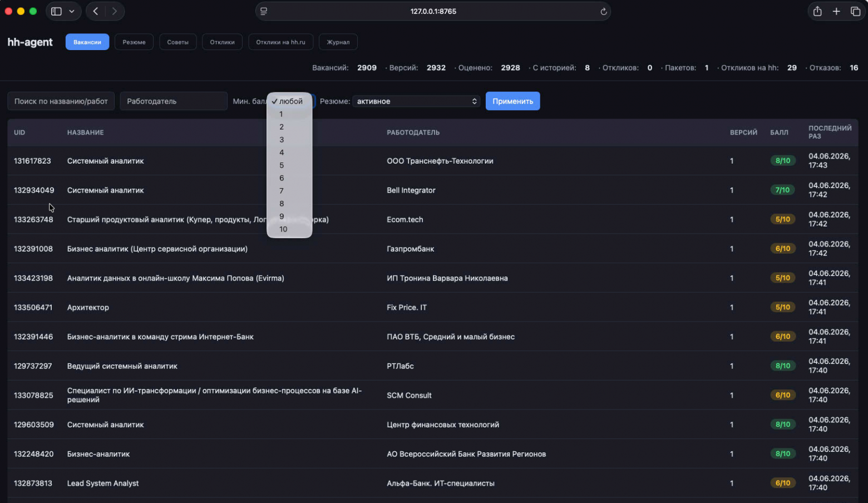The height and width of the screenshot is (503, 868).
Task: Click Откликов на hh count 29
Action: click(x=792, y=68)
